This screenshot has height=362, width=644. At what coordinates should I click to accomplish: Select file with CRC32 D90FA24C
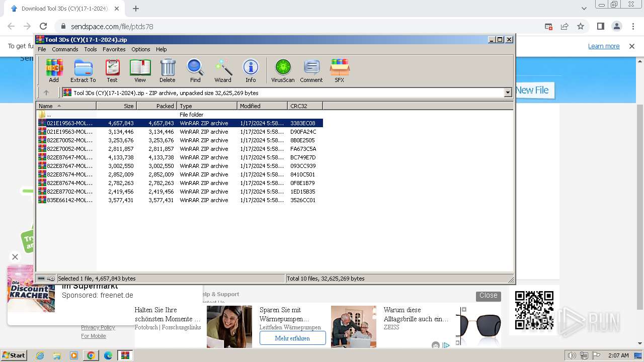[x=180, y=132]
